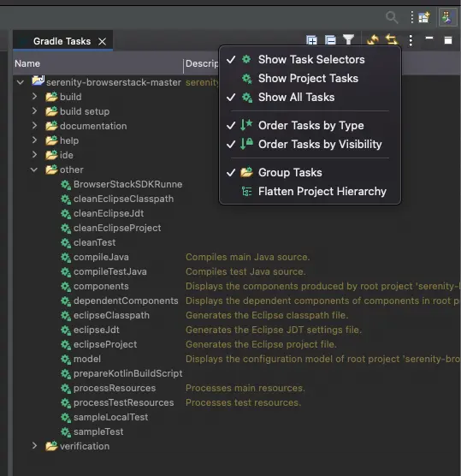Select the Java perspective icon
461x476 pixels.
click(x=448, y=17)
